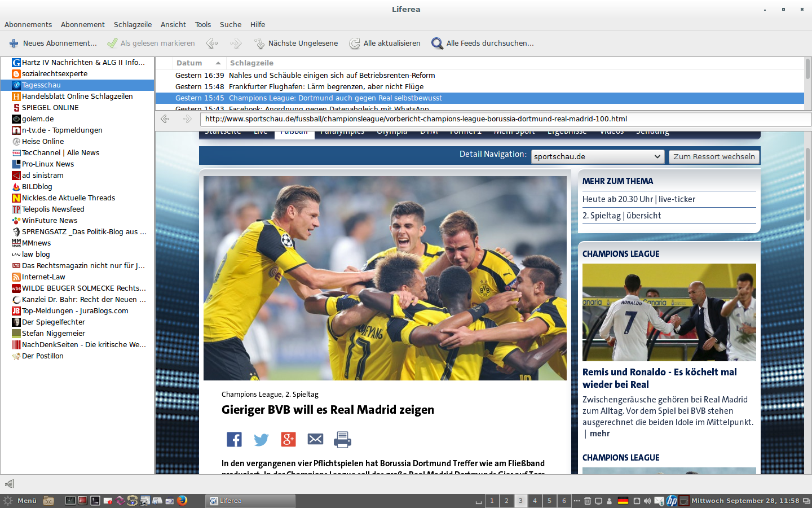This screenshot has height=508, width=812.
Task: Select WinFuture News feed
Action: 77,220
